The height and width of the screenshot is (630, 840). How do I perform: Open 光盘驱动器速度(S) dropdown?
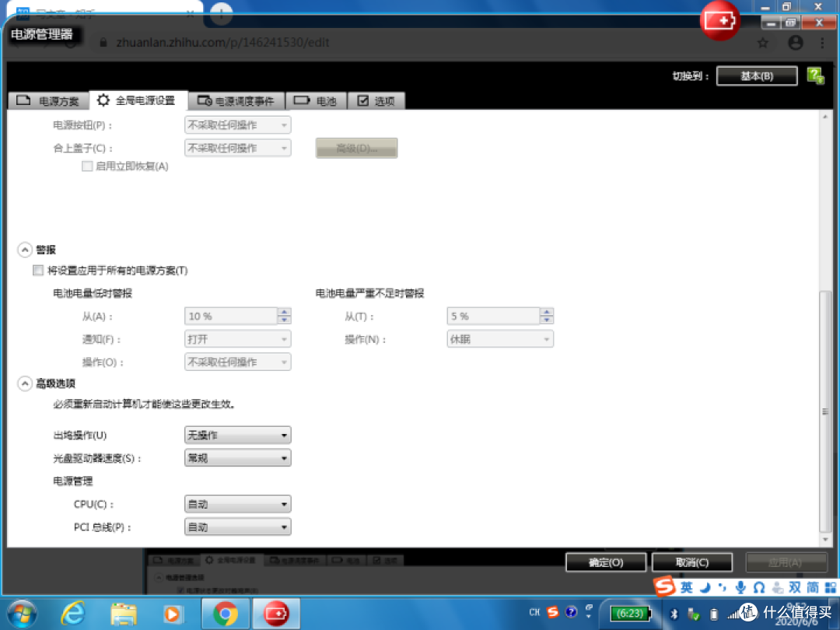point(237,458)
